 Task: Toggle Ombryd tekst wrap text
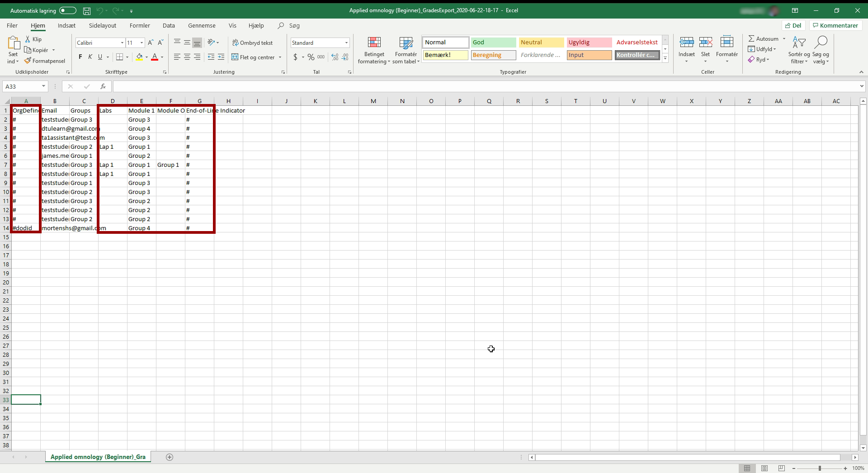252,43
